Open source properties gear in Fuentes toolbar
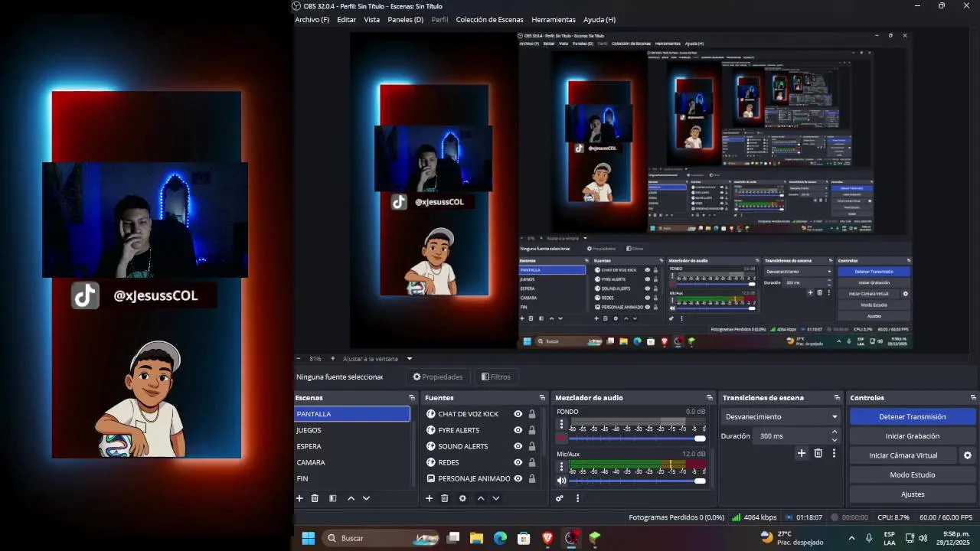The height and width of the screenshot is (551, 980). coord(462,498)
